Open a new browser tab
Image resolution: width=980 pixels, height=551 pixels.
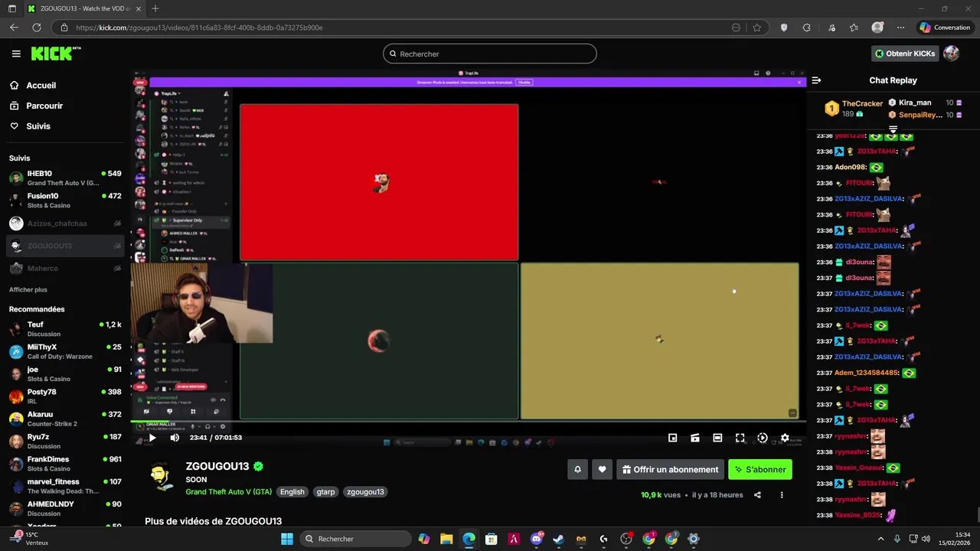pos(155,8)
